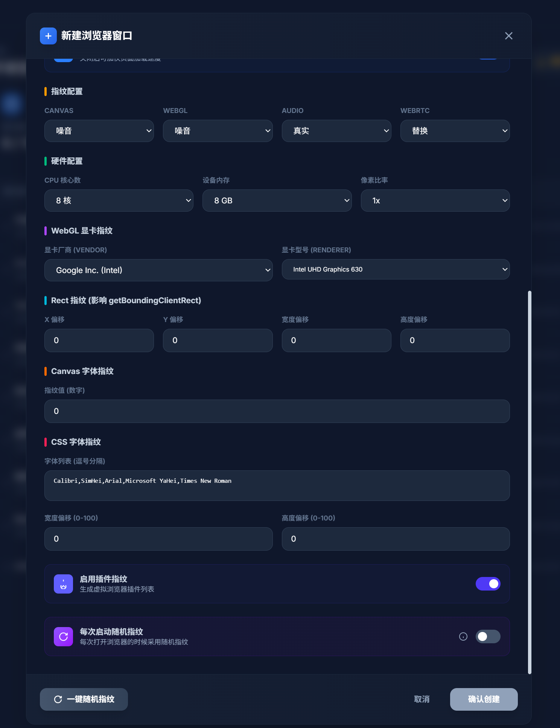Open the AUDIO dropdown set to 真实
The height and width of the screenshot is (728, 560).
[x=336, y=131]
